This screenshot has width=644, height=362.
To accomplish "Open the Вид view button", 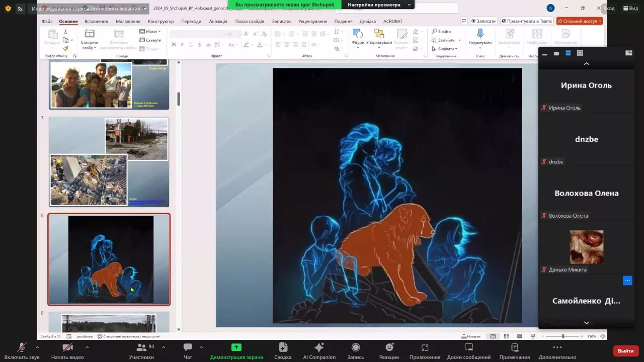I will [x=630, y=8].
